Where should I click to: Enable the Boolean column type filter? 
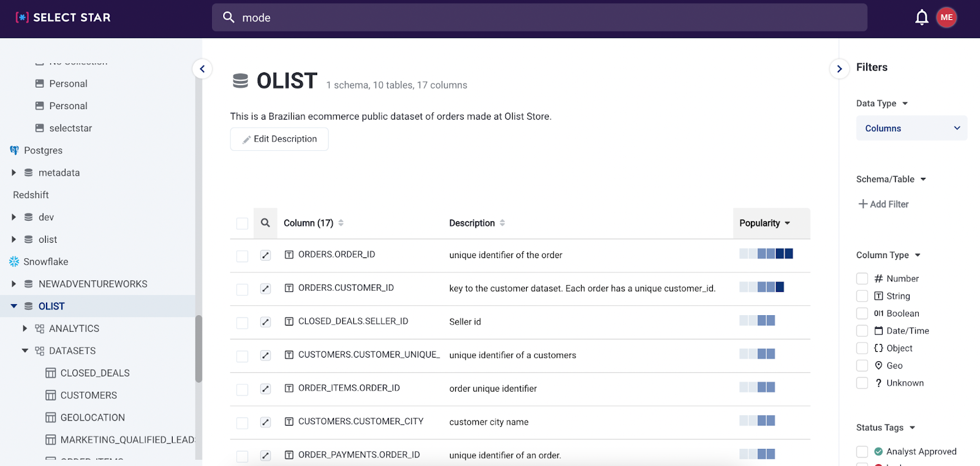click(x=862, y=313)
